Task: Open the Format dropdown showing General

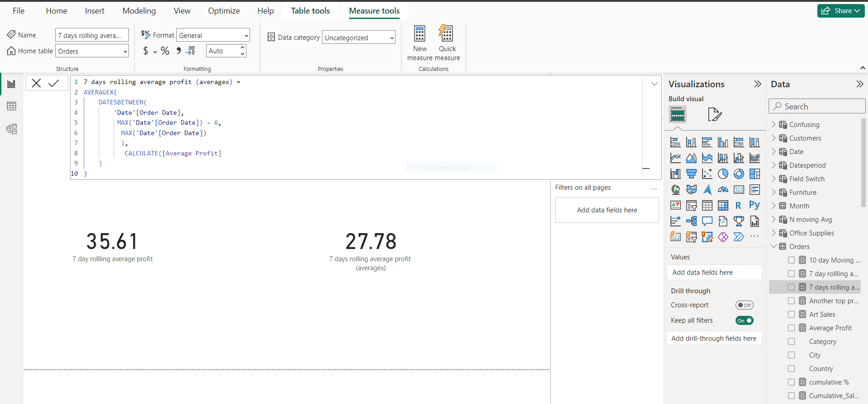Action: point(213,35)
